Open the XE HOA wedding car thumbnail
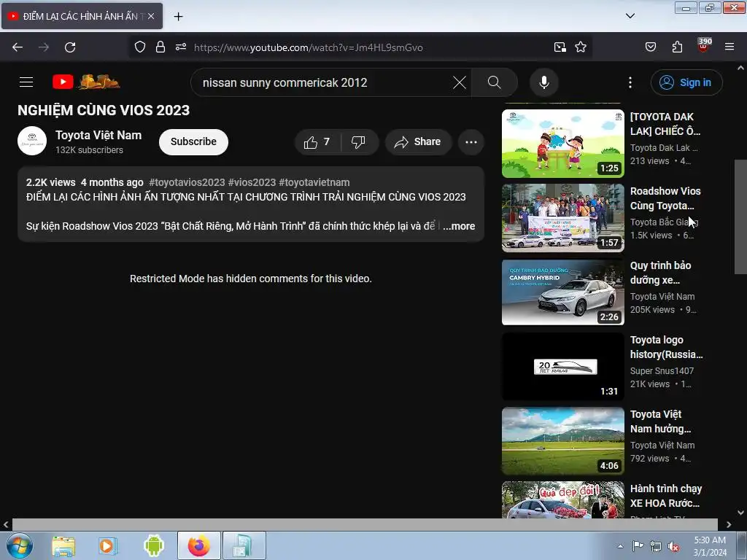747x560 pixels. [562, 500]
